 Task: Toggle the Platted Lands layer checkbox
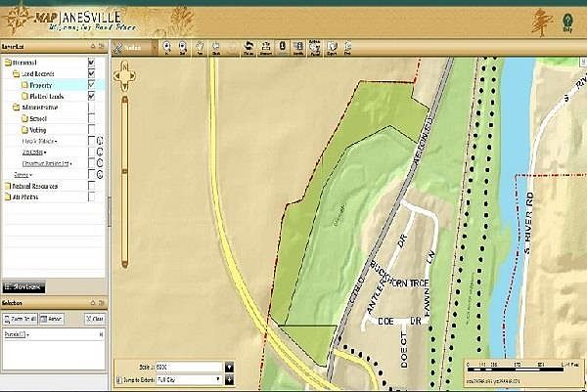pos(91,96)
